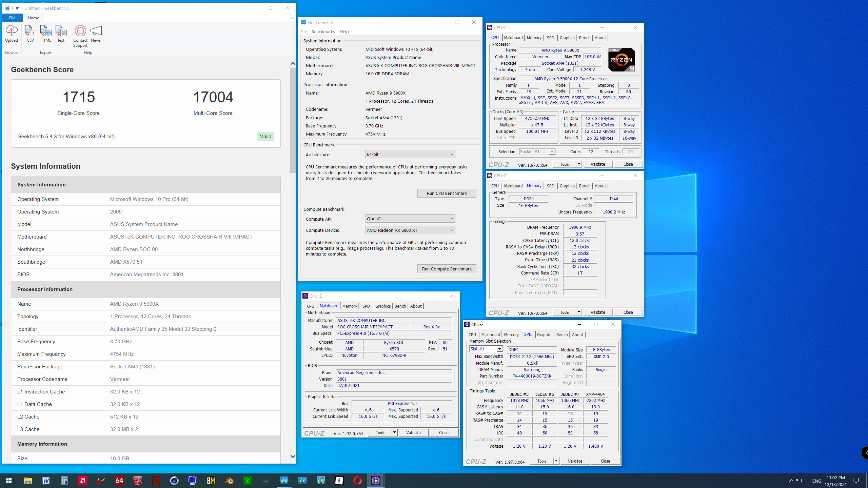Click the Upload icon in Geekbench ribbon

coord(12,34)
